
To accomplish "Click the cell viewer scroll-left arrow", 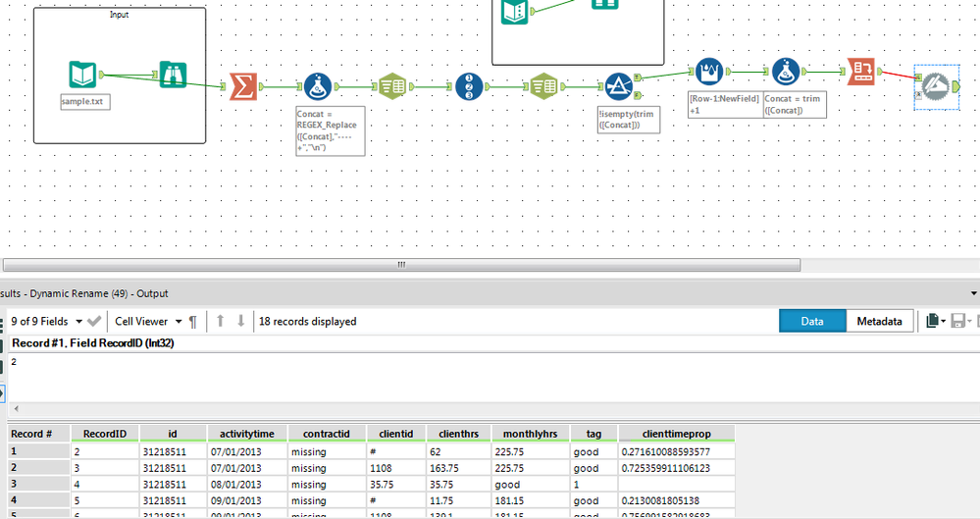I will click(17, 409).
